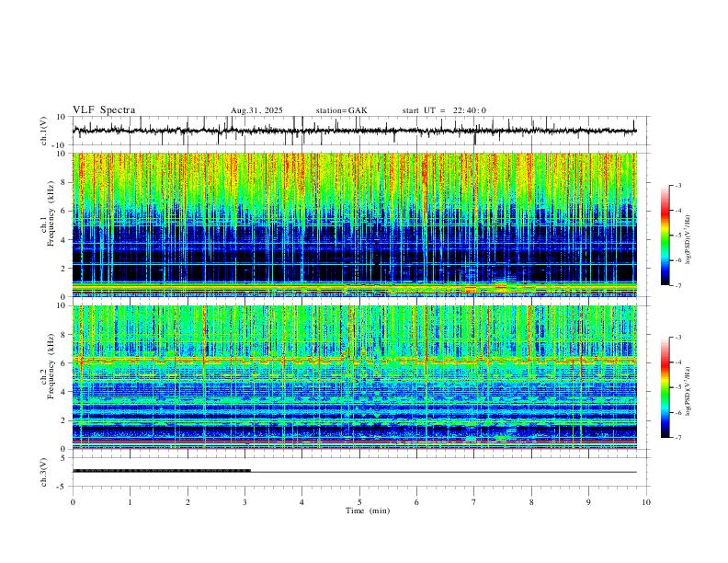Click the "-5" tick on ch.1 color bar
Image resolution: width=728 pixels, height=563 pixels.
[x=677, y=236]
